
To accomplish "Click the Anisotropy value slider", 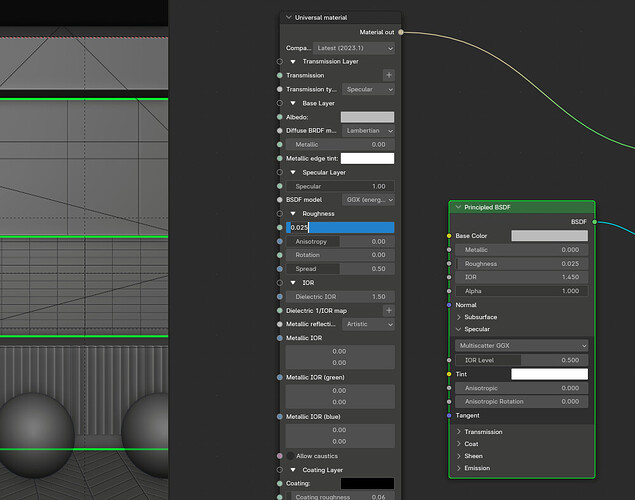I will [x=340, y=241].
